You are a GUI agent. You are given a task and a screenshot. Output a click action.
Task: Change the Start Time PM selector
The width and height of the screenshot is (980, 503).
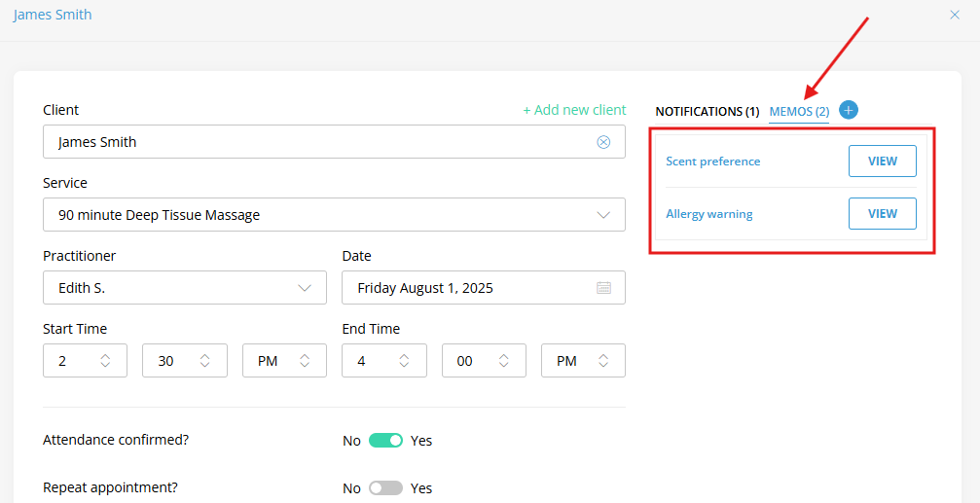click(284, 361)
